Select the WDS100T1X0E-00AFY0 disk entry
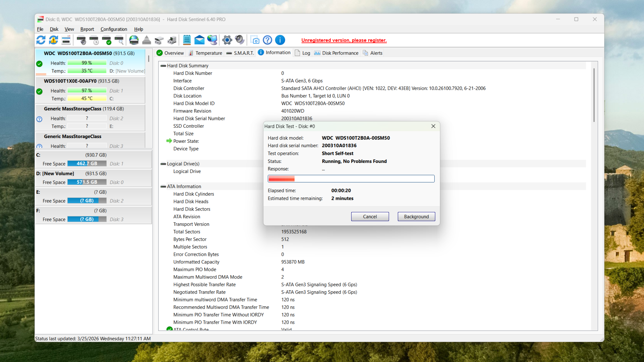This screenshot has width=644, height=362. [90, 90]
